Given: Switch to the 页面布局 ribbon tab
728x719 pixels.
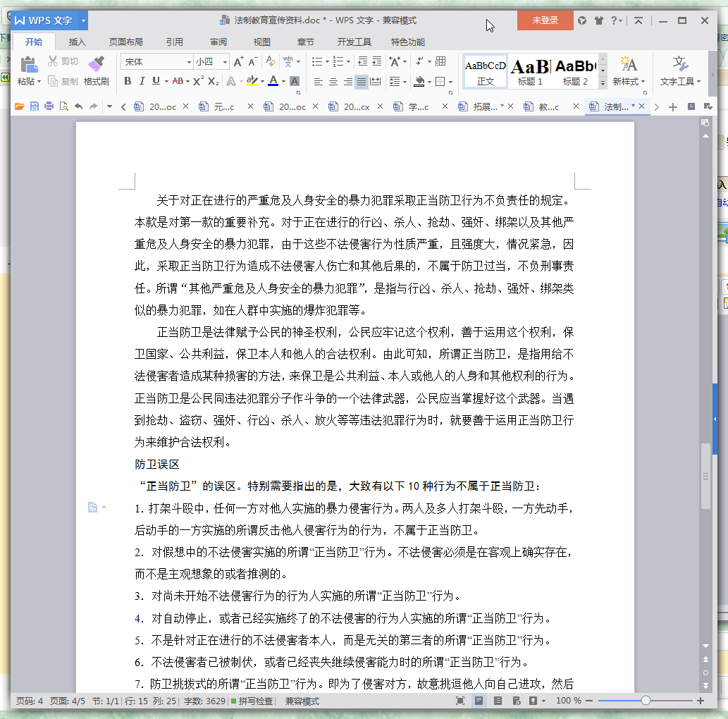Looking at the screenshot, I should (126, 42).
